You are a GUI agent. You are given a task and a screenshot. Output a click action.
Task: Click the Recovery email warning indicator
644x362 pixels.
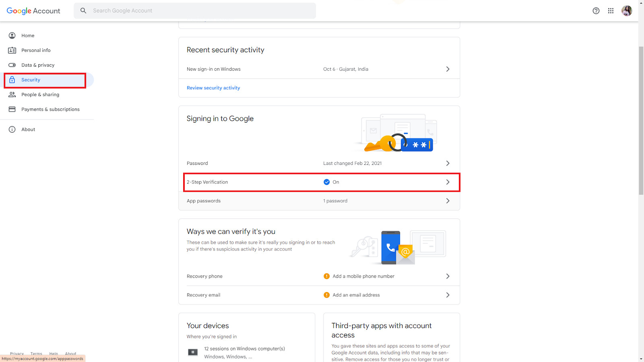[x=326, y=295]
